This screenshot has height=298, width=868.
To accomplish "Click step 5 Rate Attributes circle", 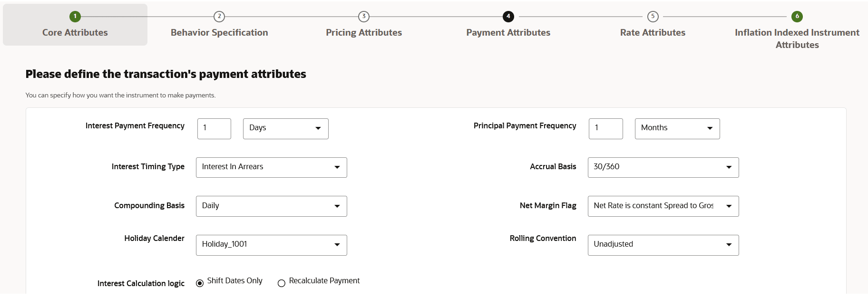I will pos(652,16).
